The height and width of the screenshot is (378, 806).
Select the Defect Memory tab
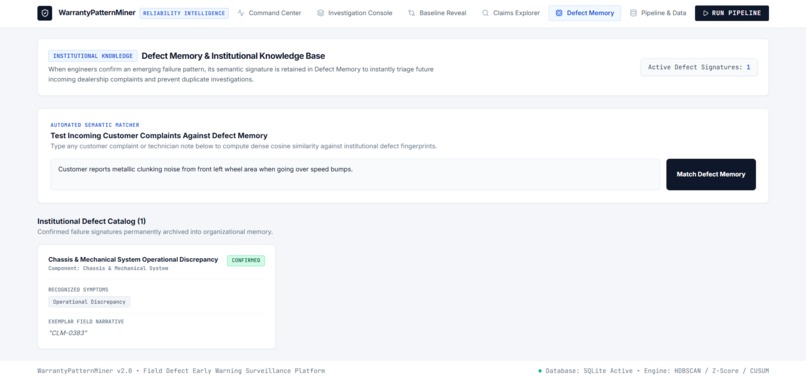(x=584, y=13)
